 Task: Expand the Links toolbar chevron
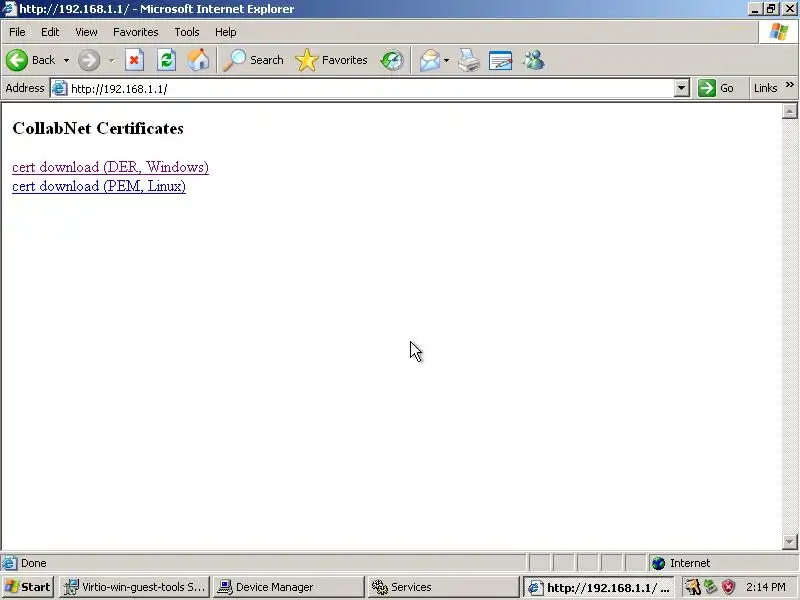click(790, 85)
